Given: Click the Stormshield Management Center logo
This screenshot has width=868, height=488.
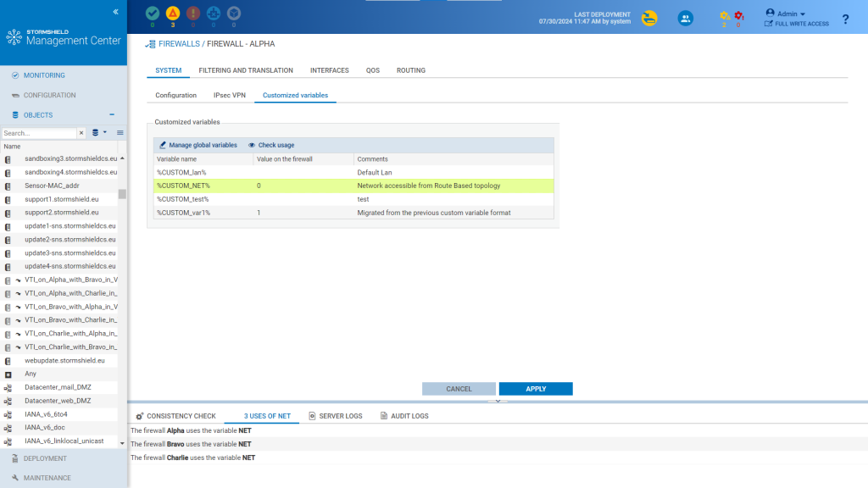Looking at the screenshot, I should (x=63, y=37).
